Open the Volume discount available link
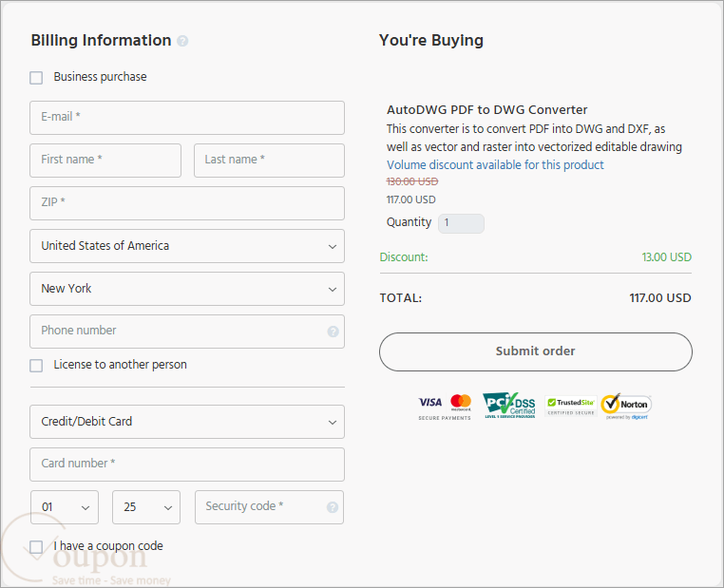This screenshot has width=724, height=588. pyautogui.click(x=495, y=164)
